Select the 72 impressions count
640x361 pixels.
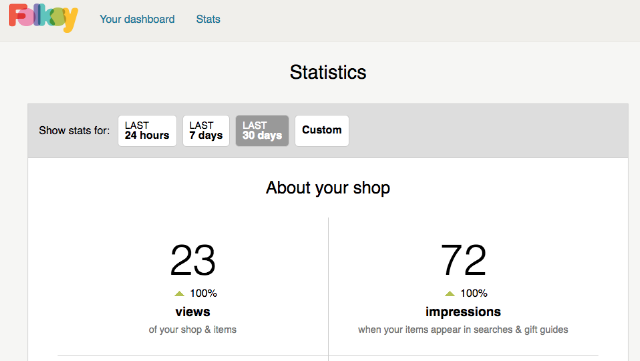[463, 260]
